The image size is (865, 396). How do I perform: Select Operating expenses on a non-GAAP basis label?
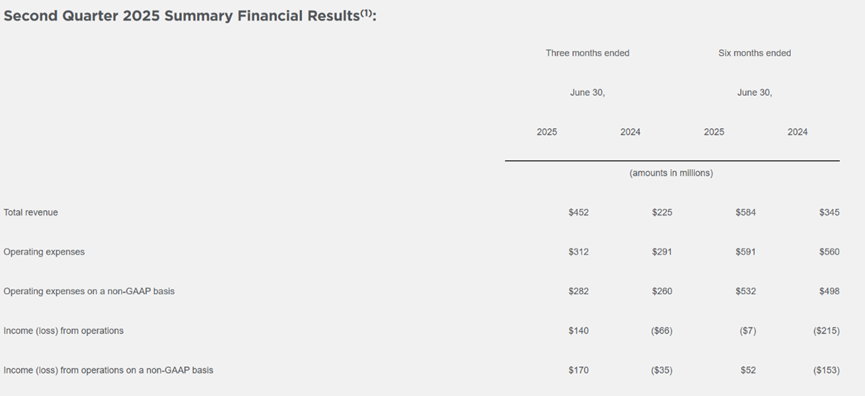tap(89, 291)
